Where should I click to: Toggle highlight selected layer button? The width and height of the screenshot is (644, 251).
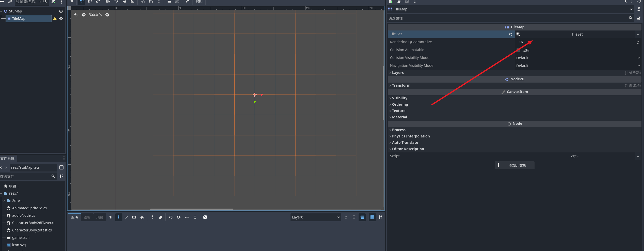pos(362,217)
